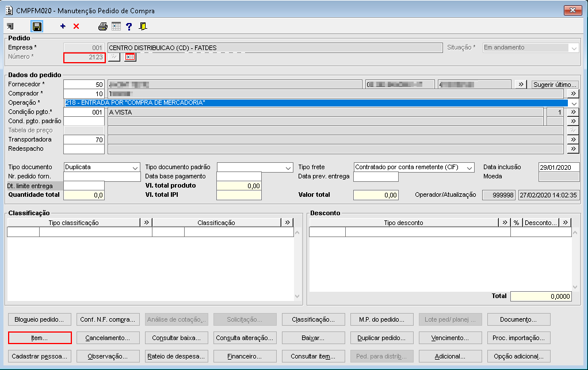Click lookup arrows on Transportadora row
The image size is (588, 370).
[574, 139]
